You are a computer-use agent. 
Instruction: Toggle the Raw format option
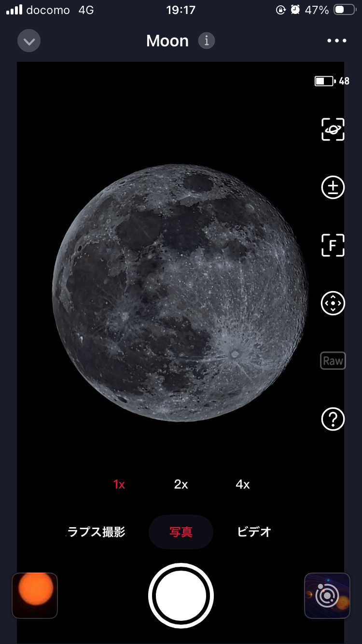333,361
